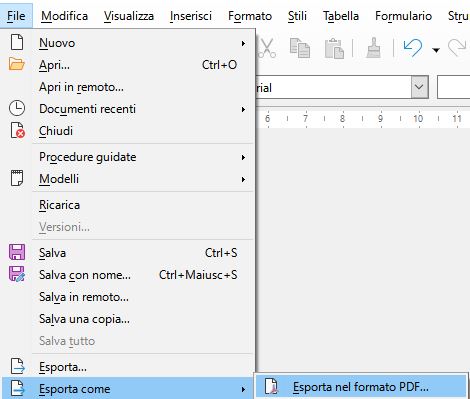Click the Redo arrow icon
470x399 pixels.
(x=457, y=48)
